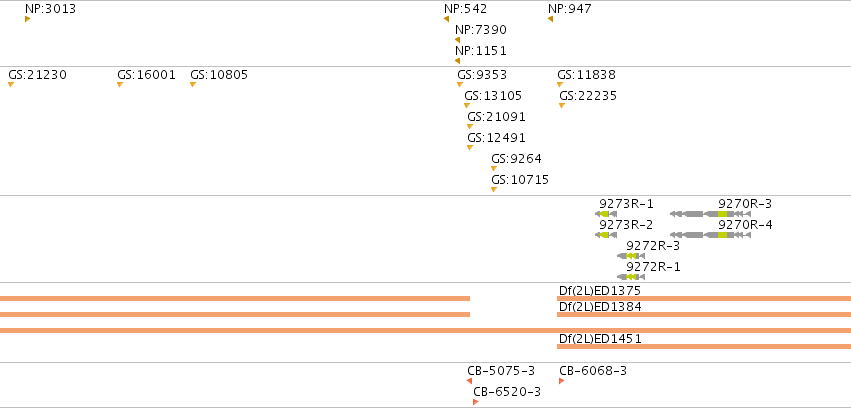Click the NP:3013 insertion marker triangle

pos(27,19)
